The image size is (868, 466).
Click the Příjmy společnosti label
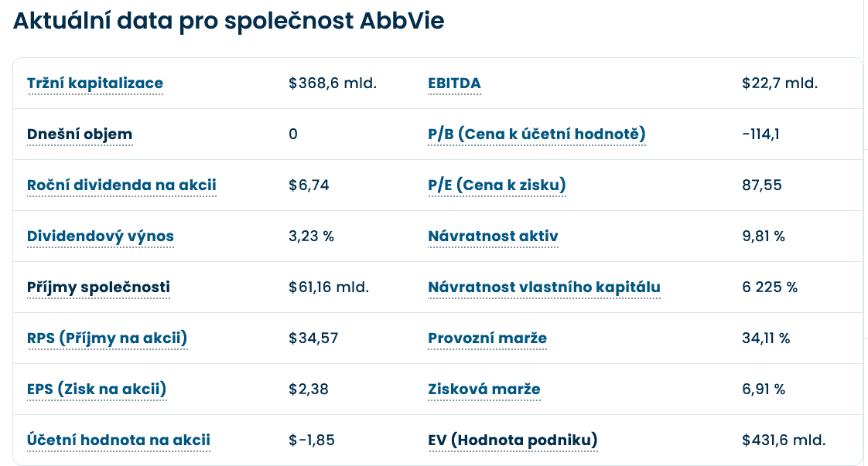[x=98, y=287]
